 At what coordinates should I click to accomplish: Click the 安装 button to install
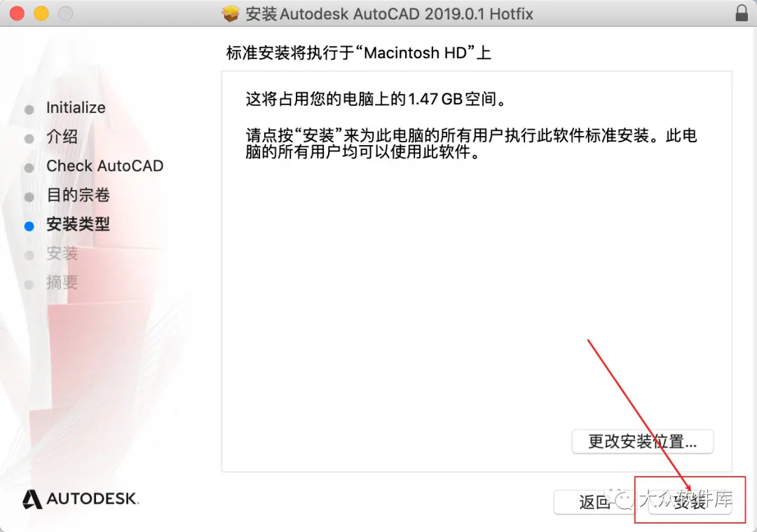[x=690, y=502]
